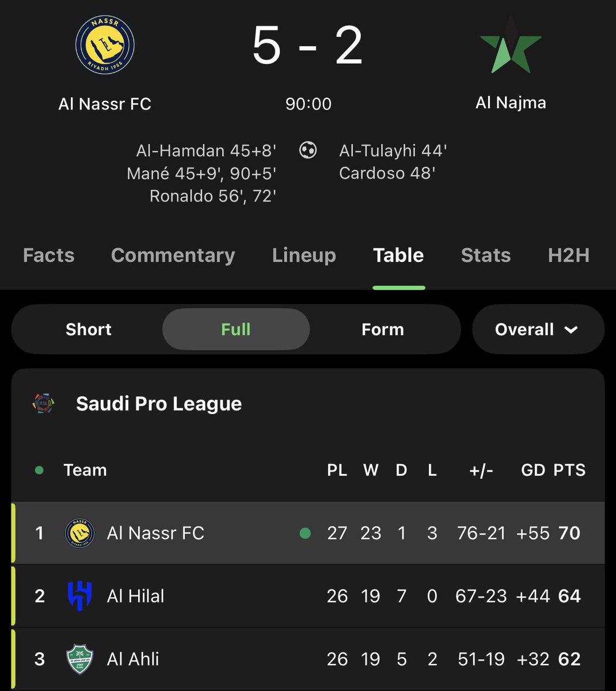Switch to the Commentary tab
The image size is (616, 691).
click(x=173, y=255)
